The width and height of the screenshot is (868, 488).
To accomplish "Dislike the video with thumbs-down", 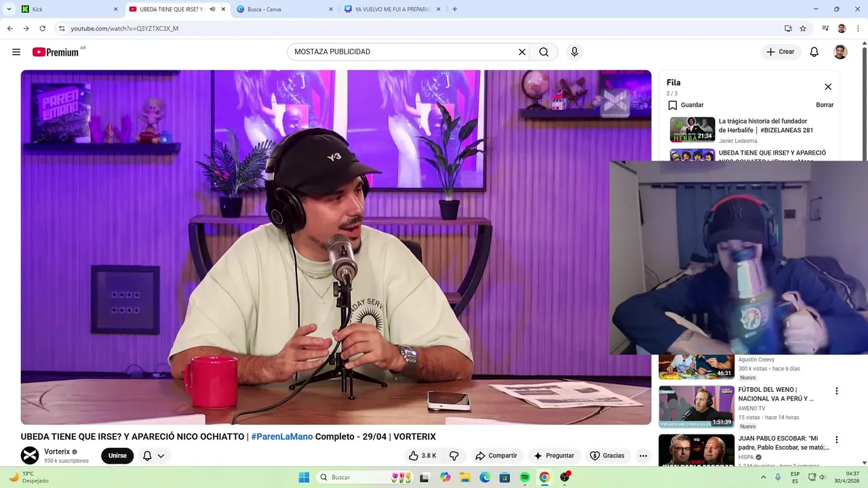I will click(454, 455).
